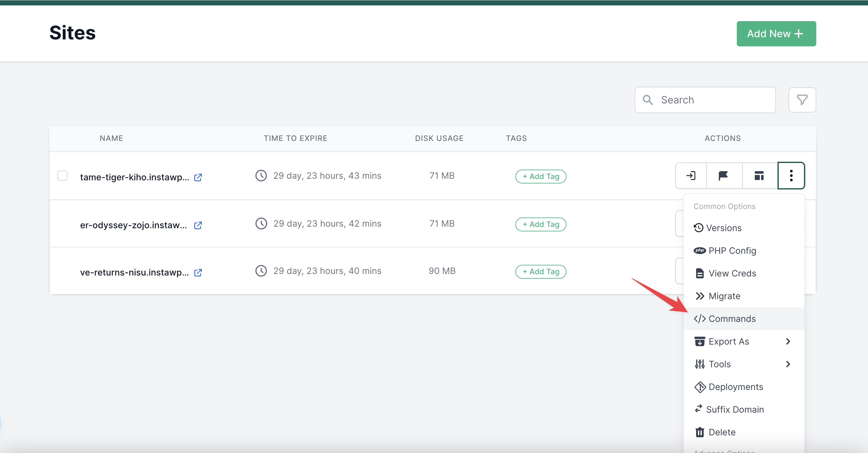The width and height of the screenshot is (868, 453).
Task: Click the flag icon in the first row's actions
Action: click(723, 176)
